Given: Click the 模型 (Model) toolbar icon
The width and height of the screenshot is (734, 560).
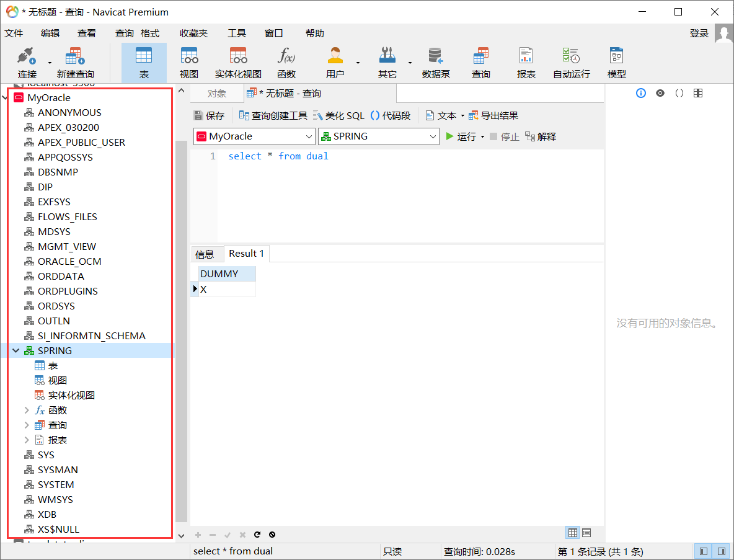Looking at the screenshot, I should (616, 62).
